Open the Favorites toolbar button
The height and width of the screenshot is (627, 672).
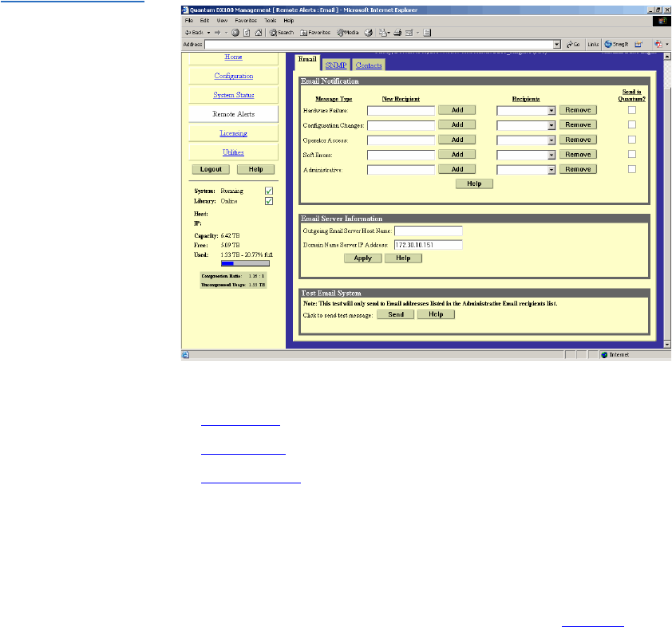[x=315, y=33]
